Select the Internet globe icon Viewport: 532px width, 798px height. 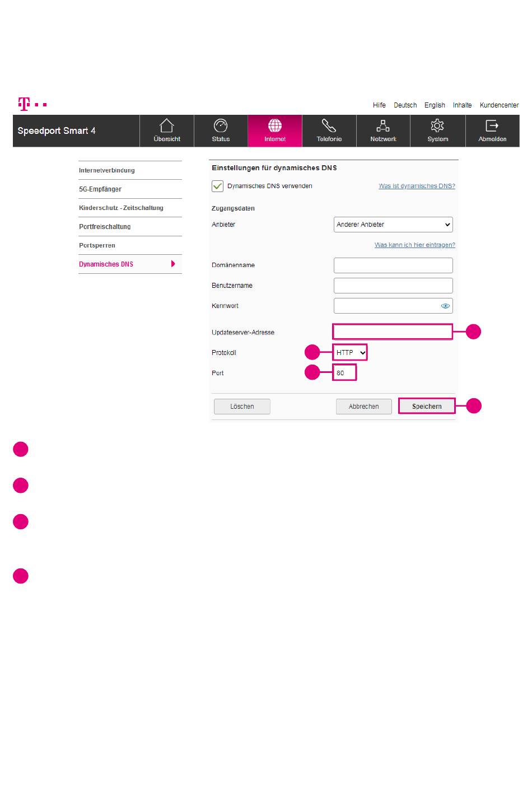[275, 126]
